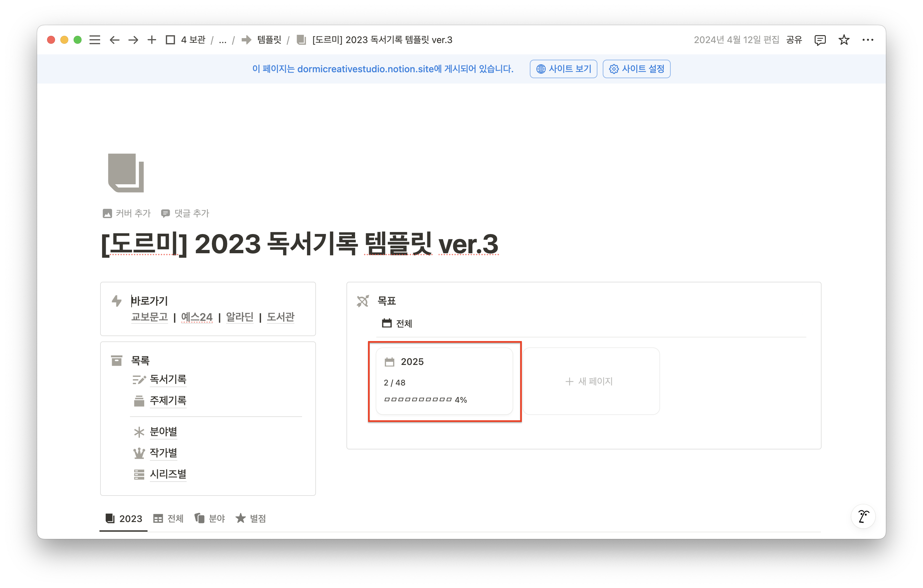Open the 독서기록 page link

(168, 379)
